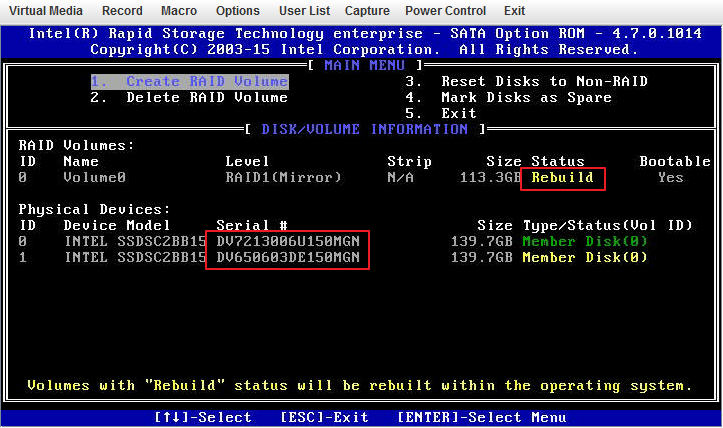Viewport: 723px width, 428px height.
Task: Click the Bootable Yes value
Action: point(671,178)
